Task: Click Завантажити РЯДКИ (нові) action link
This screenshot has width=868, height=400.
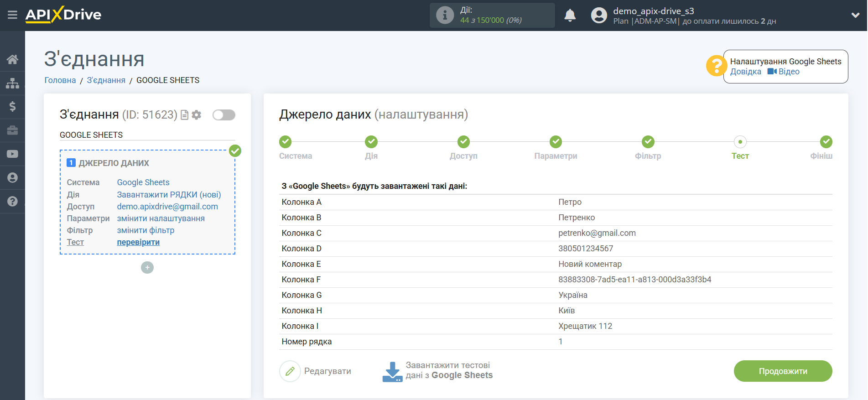Action: pyautogui.click(x=169, y=195)
